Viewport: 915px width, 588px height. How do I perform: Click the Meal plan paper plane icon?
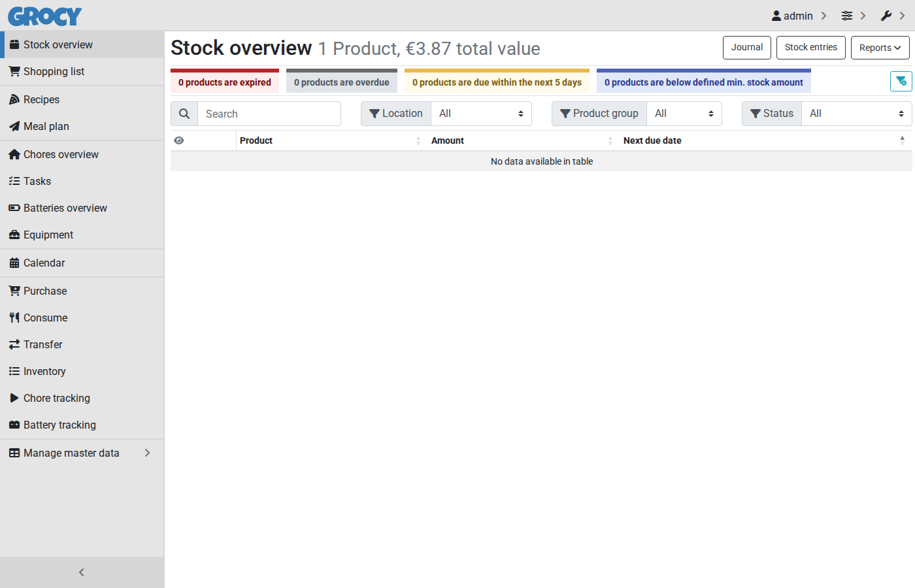pos(14,126)
